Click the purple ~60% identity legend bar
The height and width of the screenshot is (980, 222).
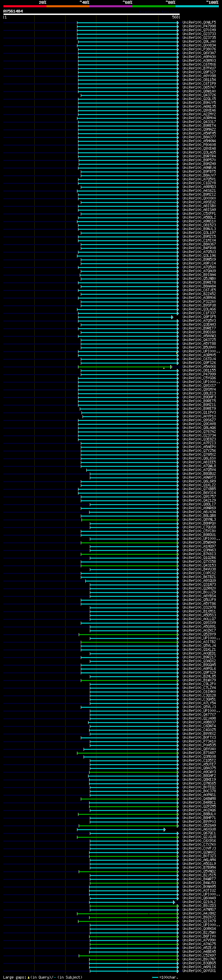pyautogui.click(x=111, y=6)
